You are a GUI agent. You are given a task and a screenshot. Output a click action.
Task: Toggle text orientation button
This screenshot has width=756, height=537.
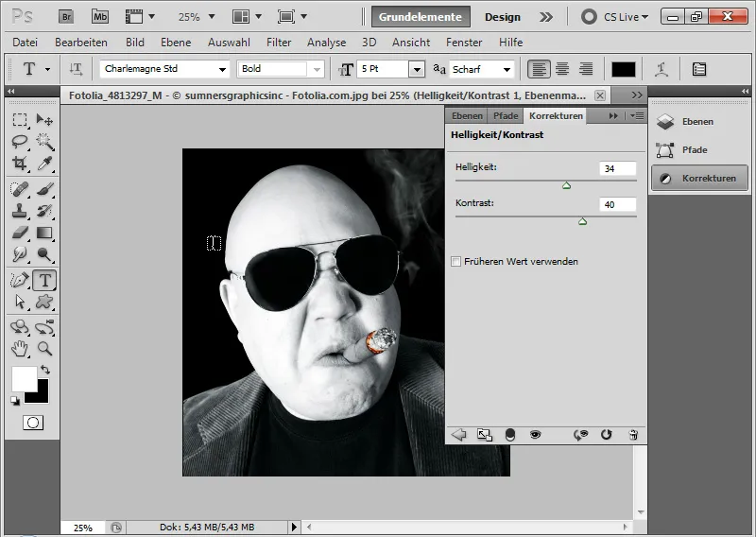[x=76, y=69]
